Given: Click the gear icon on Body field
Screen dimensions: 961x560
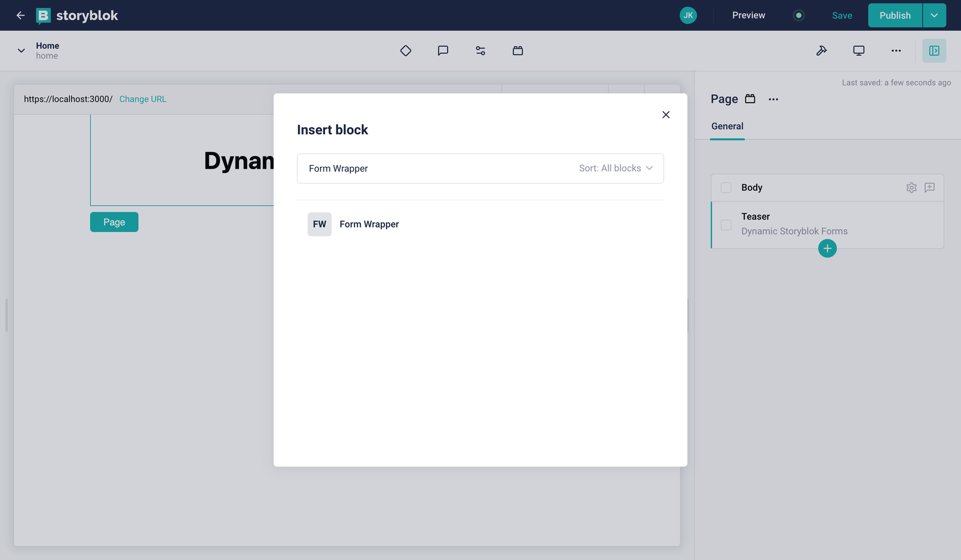Looking at the screenshot, I should pos(911,188).
